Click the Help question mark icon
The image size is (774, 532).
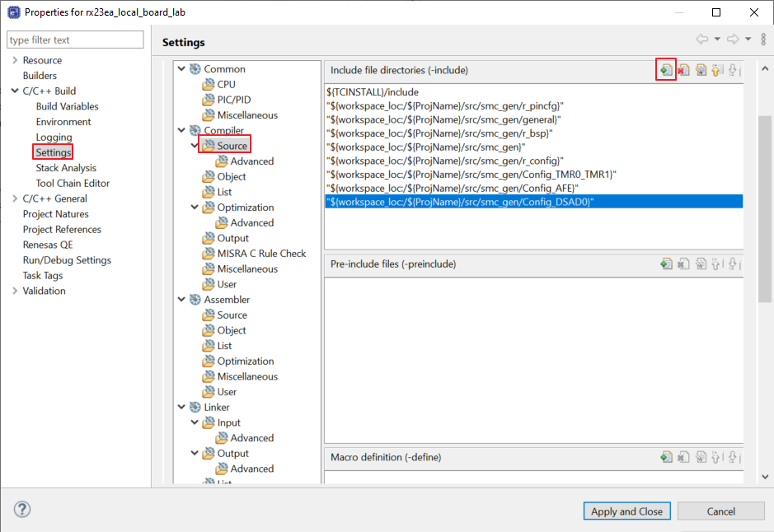[x=22, y=509]
